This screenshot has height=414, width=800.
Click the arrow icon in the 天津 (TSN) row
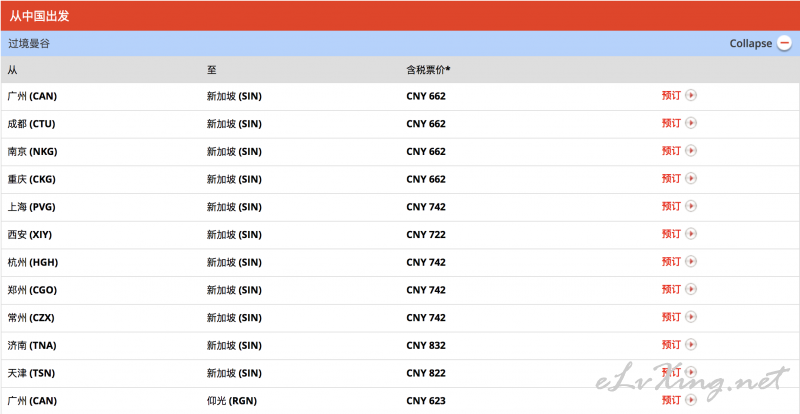(690, 372)
